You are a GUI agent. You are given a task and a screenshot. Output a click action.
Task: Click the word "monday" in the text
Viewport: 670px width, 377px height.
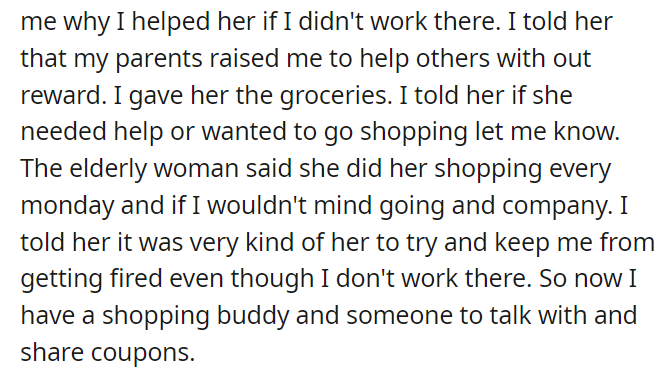click(67, 206)
